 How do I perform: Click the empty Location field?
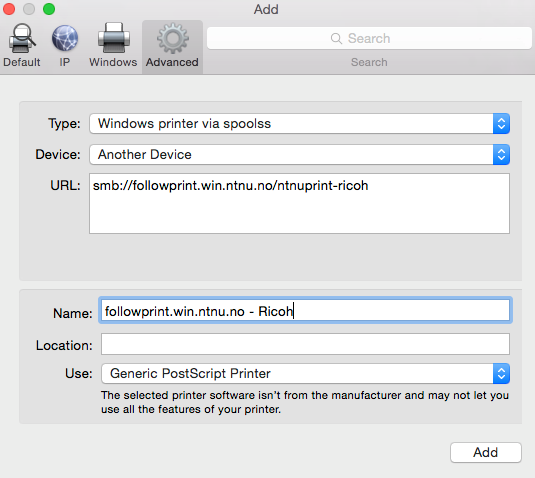(305, 344)
